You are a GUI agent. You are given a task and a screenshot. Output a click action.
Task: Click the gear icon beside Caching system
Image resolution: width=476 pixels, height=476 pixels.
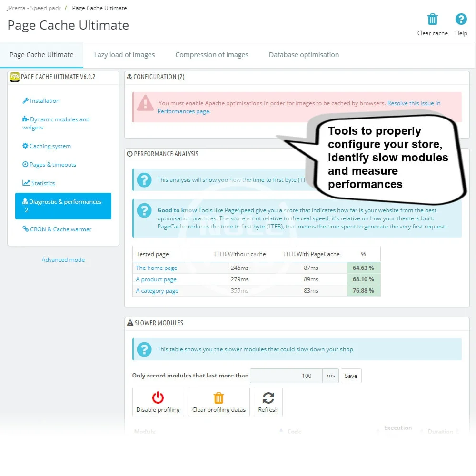pyautogui.click(x=25, y=146)
